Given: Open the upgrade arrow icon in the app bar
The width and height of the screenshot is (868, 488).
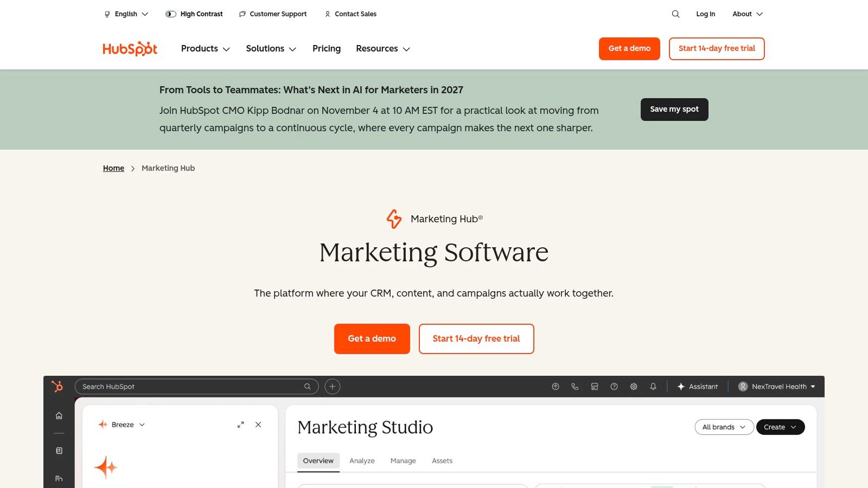Looking at the screenshot, I should [556, 387].
